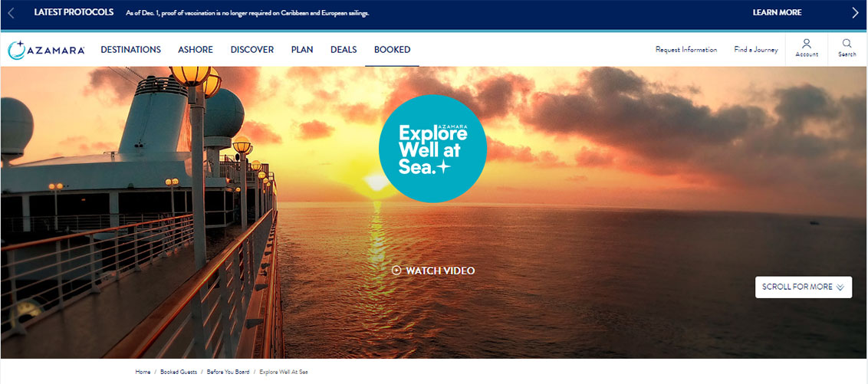Expand the Deals menu

coord(344,50)
